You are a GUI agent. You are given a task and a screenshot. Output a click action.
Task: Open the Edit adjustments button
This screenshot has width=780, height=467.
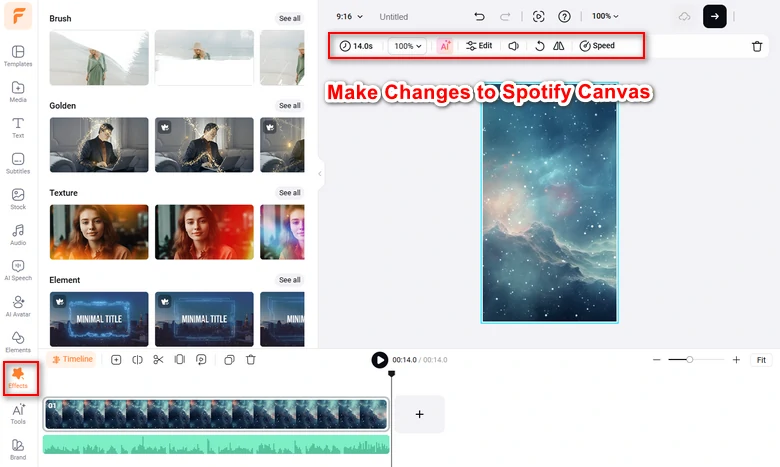click(479, 46)
